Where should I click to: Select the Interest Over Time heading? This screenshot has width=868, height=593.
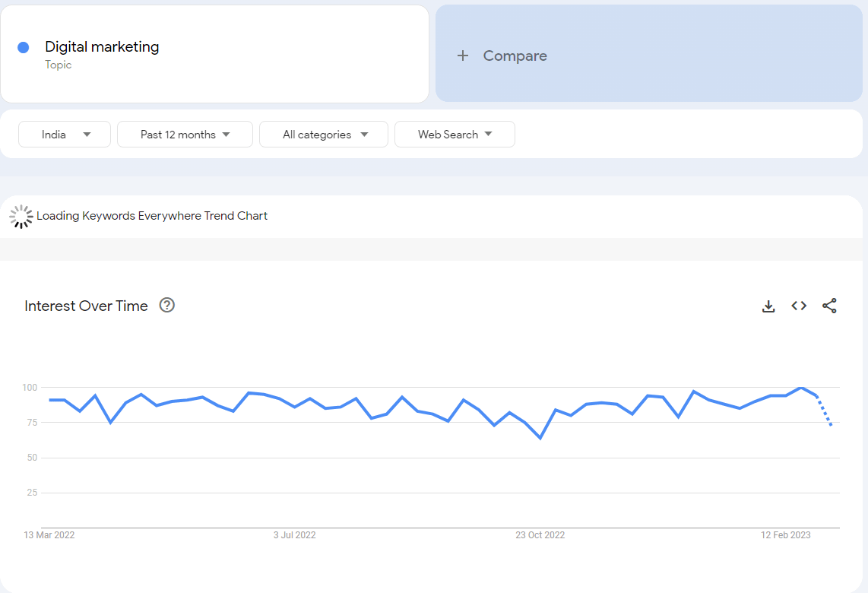[x=86, y=306]
